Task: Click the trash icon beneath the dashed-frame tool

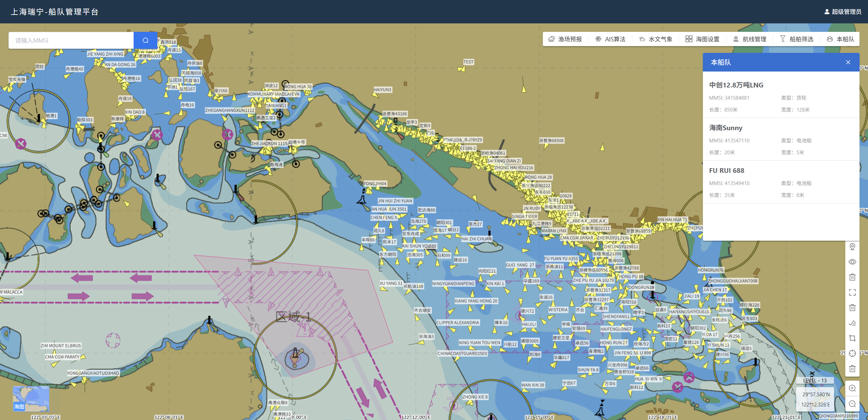Action: click(x=852, y=307)
